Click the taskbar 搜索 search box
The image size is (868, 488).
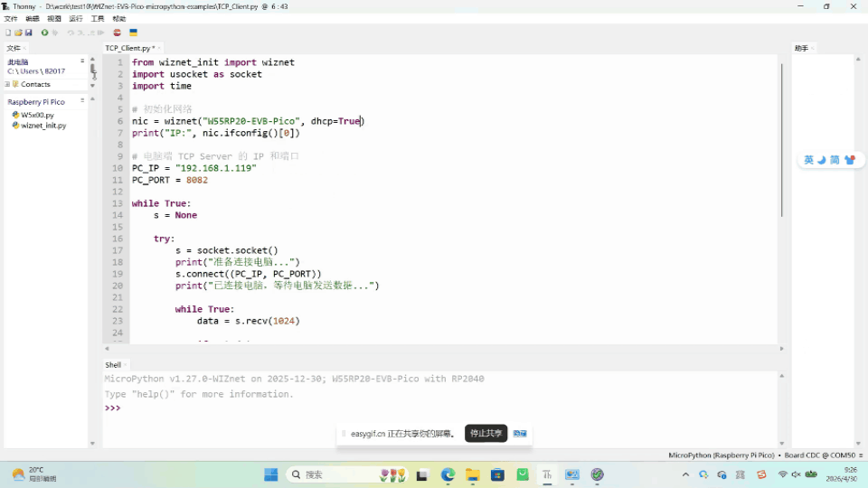point(349,474)
